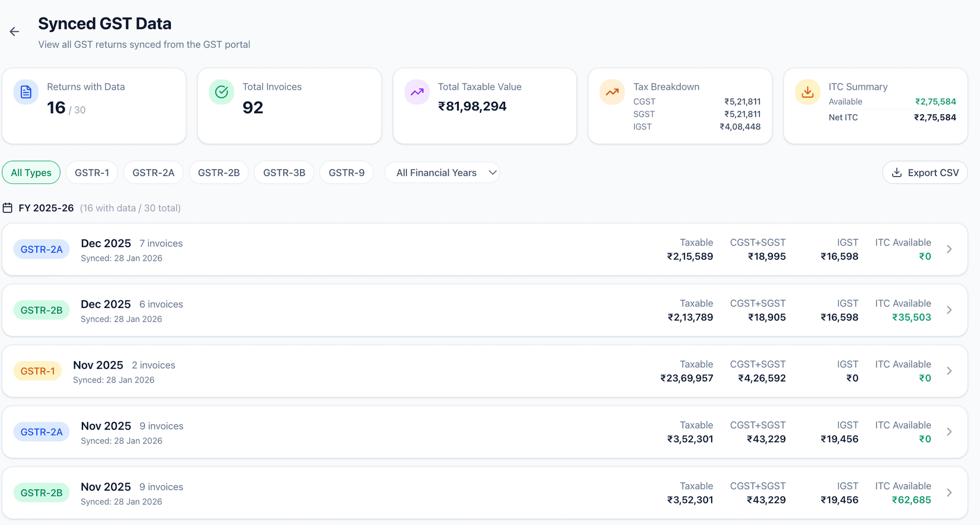Screen dimensions: 980x525
Task: Filter returns by GSTR-2A type
Action: tap(153, 173)
